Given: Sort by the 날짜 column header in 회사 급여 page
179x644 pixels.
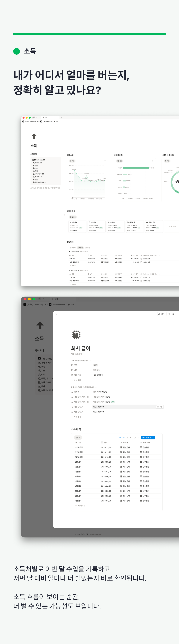Looking at the screenshot, I should coord(104,443).
